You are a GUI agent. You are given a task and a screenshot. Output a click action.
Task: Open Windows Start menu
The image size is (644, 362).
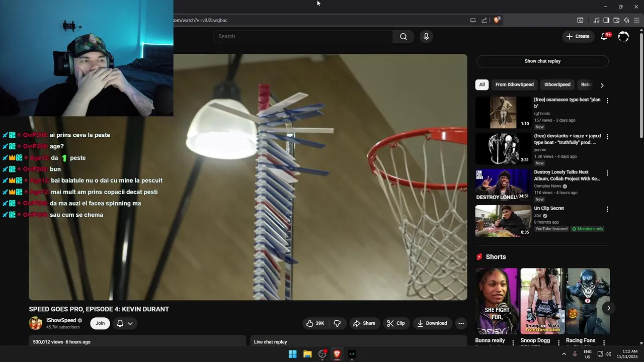[x=292, y=354]
